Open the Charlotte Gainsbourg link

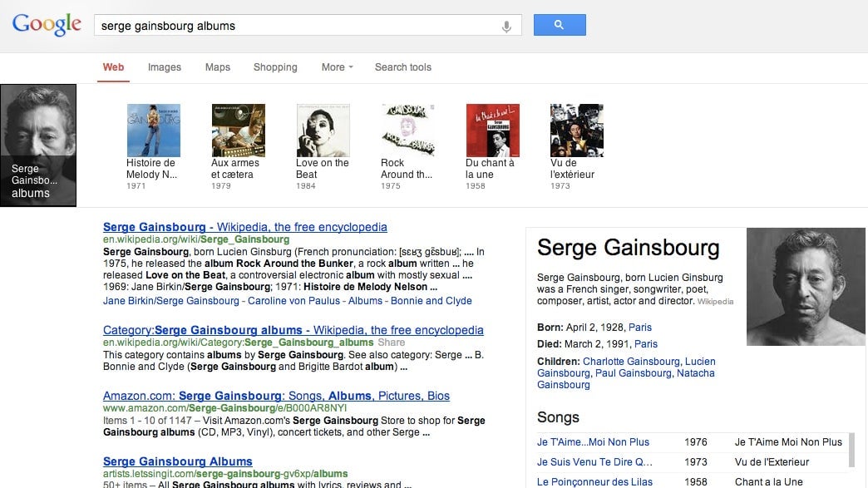(x=631, y=362)
